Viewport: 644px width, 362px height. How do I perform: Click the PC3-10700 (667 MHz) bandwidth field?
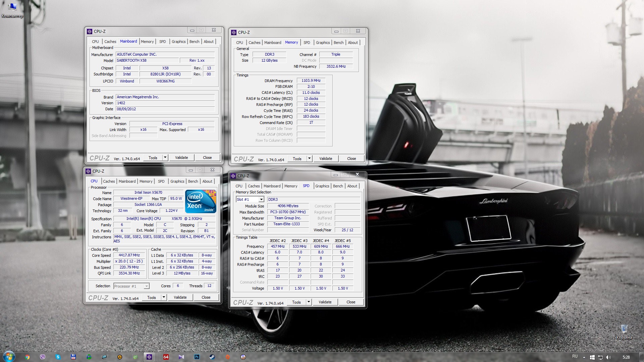click(288, 212)
